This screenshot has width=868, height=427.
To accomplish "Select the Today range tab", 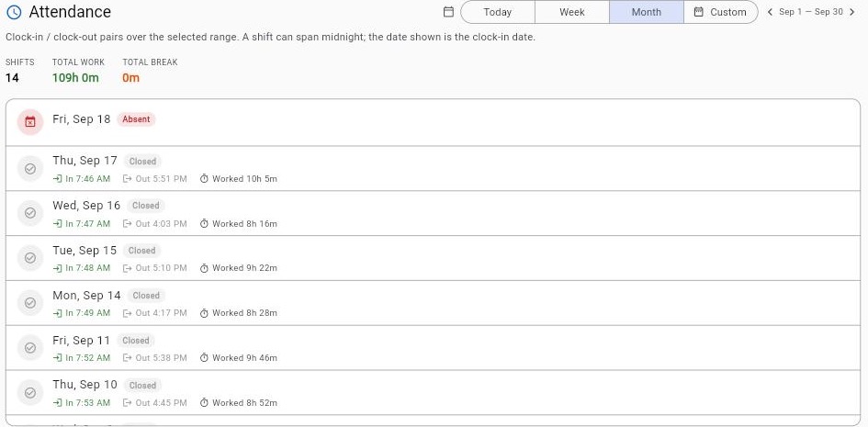I will tap(498, 12).
